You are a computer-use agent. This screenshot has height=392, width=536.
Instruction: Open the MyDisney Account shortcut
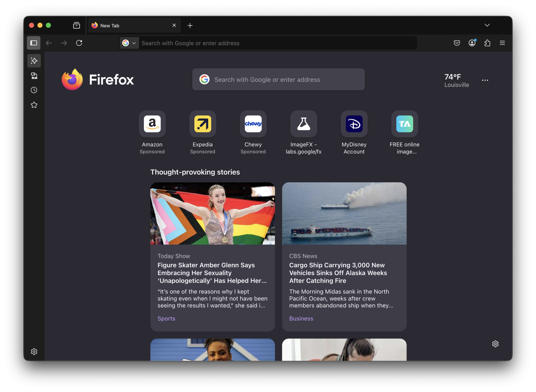pos(354,133)
